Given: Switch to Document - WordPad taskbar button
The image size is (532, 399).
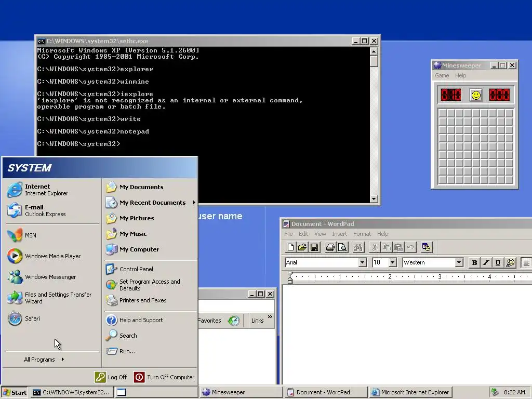Looking at the screenshot, I should (x=326, y=392).
